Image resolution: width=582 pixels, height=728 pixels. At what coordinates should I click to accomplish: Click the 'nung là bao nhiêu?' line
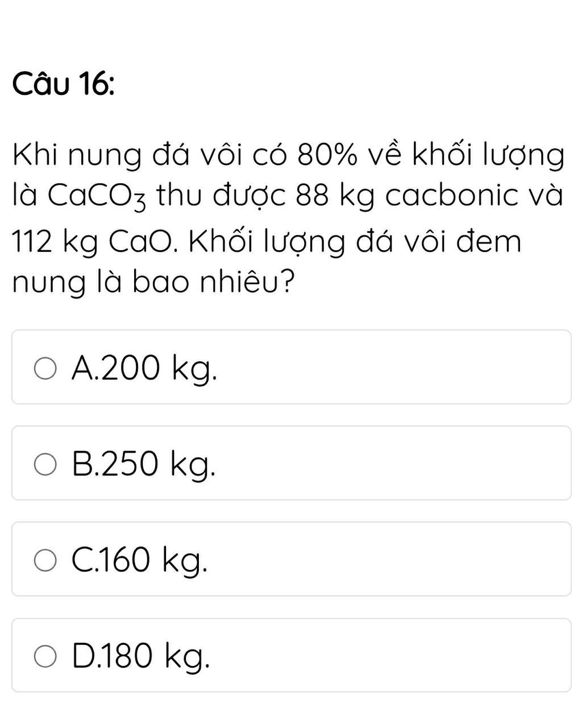(x=153, y=282)
